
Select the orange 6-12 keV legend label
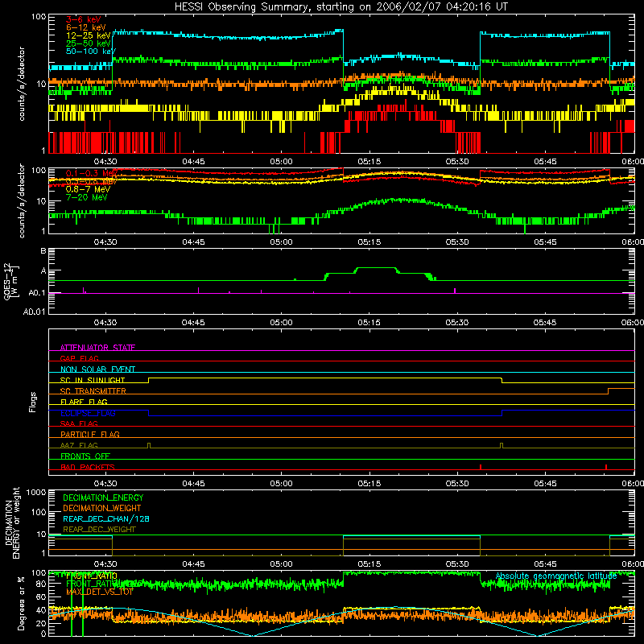click(85, 27)
